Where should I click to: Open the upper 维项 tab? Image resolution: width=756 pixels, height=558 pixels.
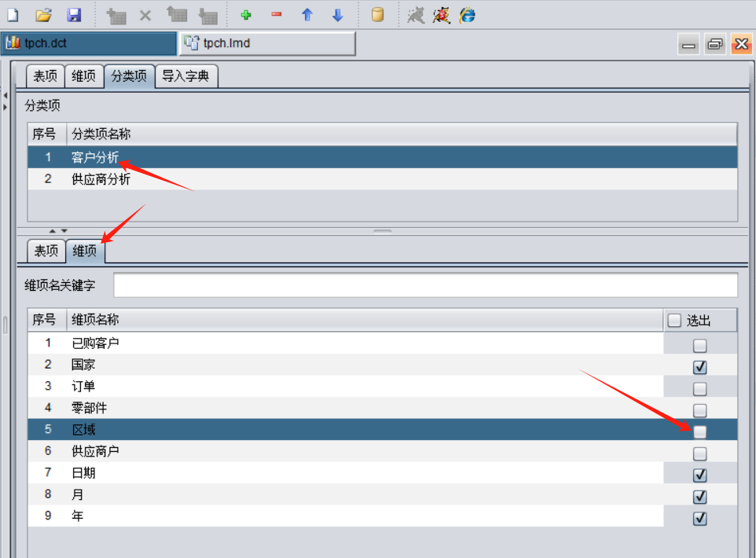(84, 76)
